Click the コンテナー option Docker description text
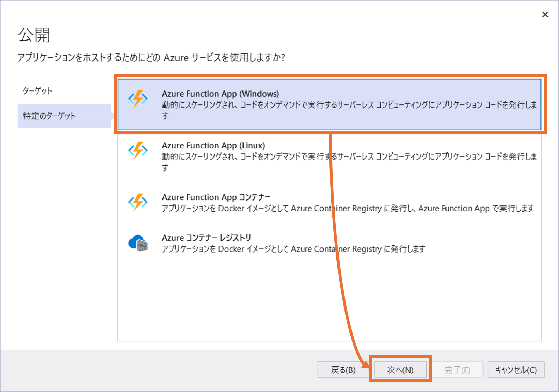 click(348, 209)
